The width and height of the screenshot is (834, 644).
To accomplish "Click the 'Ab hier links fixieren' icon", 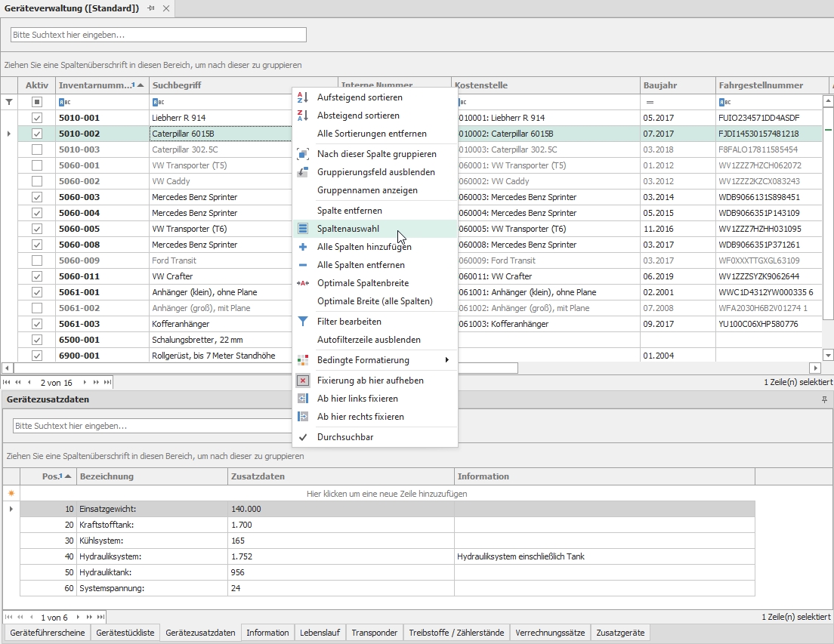I will [302, 399].
